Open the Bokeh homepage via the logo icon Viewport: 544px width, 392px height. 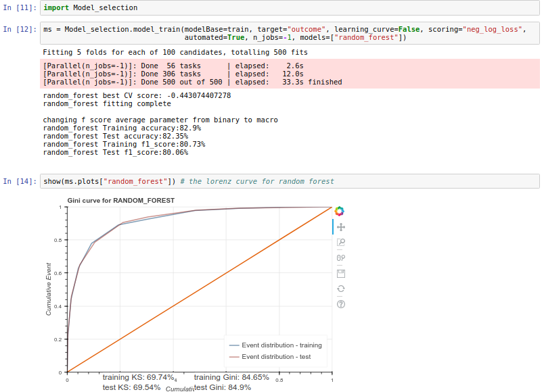coord(339,210)
